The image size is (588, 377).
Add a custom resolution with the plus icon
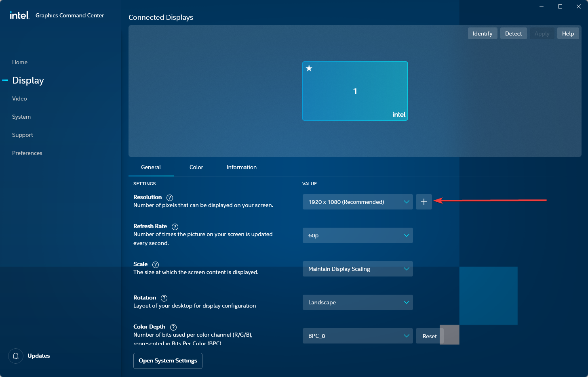tap(424, 202)
